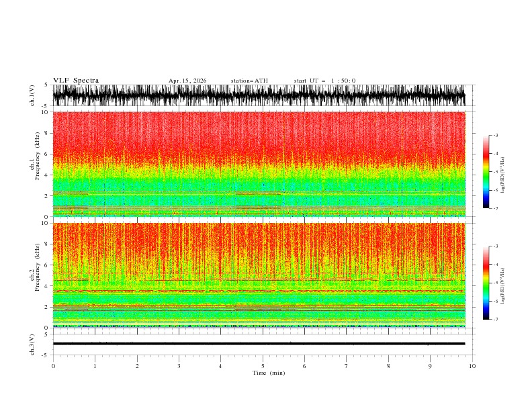This screenshot has height=411, width=532.
Task: Click the log(PSD) label beside ch.2 colorbar
Action: (x=503, y=286)
